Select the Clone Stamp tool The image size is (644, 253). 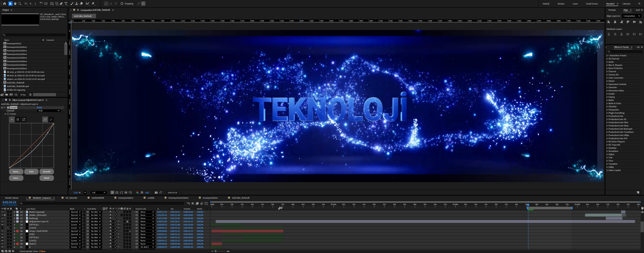(x=76, y=4)
